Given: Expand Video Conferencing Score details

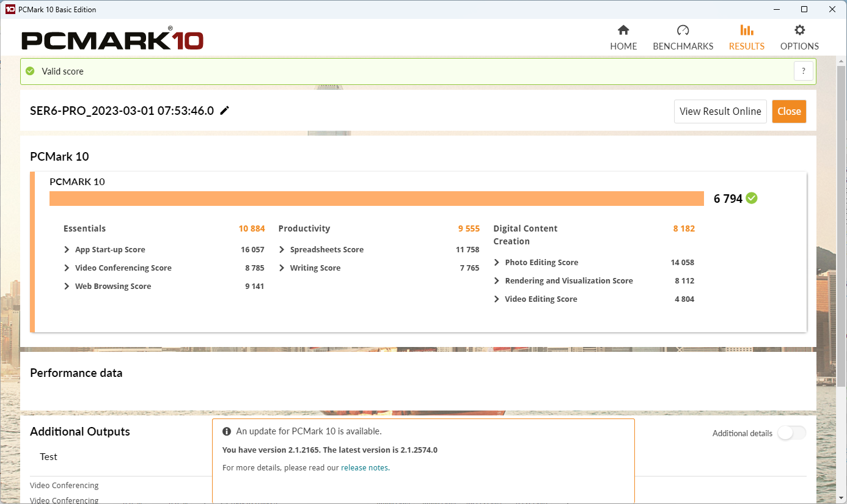Looking at the screenshot, I should [67, 268].
